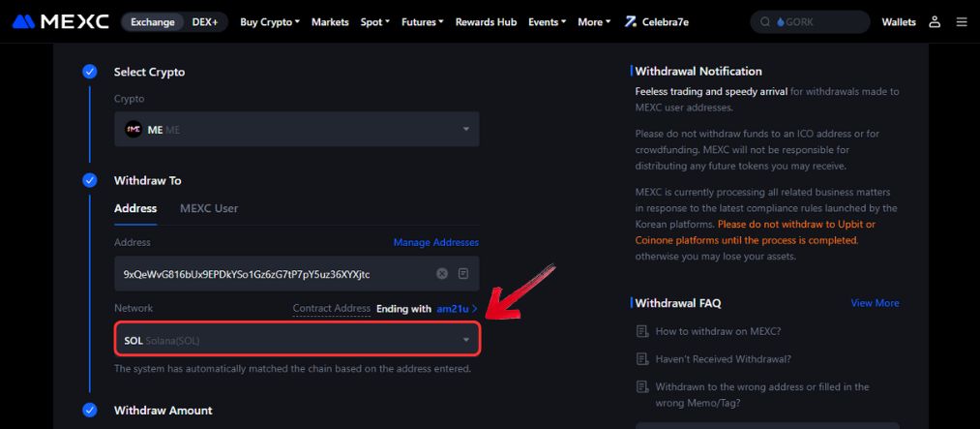Click the document icon beside 'Withdrawn to the wrong address'

coord(641,386)
